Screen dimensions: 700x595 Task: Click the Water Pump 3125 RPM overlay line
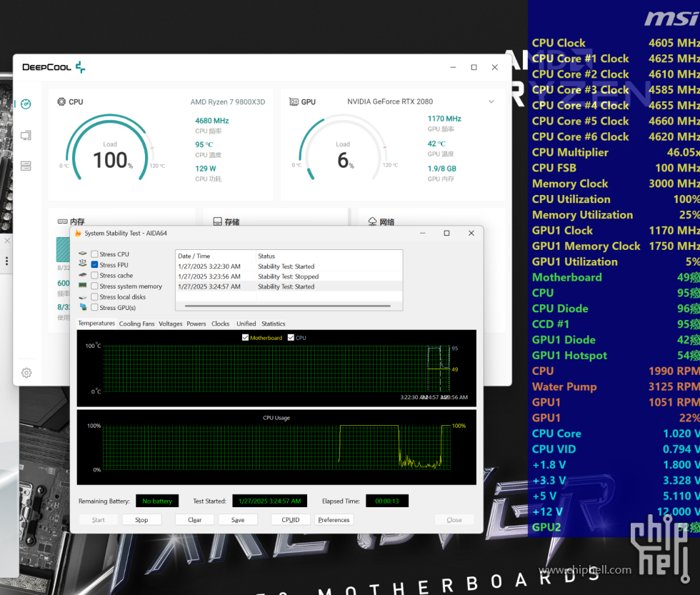click(x=616, y=386)
